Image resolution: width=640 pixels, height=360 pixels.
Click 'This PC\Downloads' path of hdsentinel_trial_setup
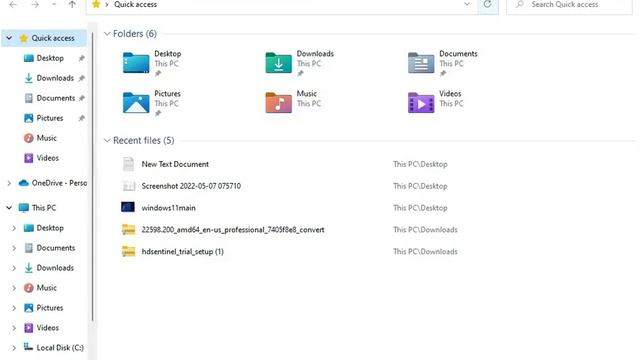425,251
